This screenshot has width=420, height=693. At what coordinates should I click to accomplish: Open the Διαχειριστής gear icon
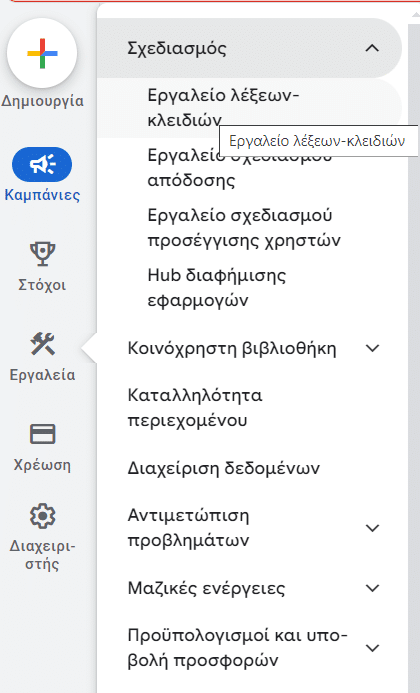42,516
